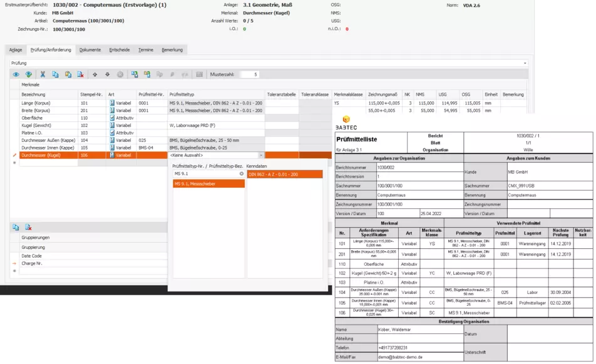
Task: Click Variabel icon in Länge (Korpus) row
Action: tap(111, 103)
